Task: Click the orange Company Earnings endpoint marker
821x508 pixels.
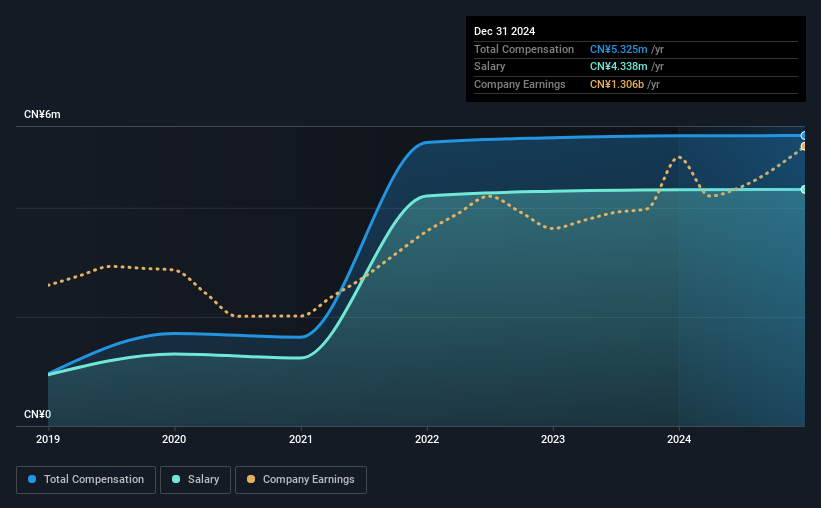Action: click(803, 147)
